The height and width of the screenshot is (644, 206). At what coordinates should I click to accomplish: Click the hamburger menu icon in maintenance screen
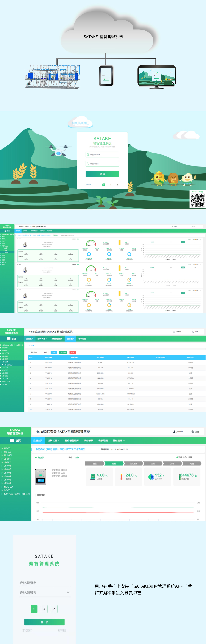pos(8,339)
